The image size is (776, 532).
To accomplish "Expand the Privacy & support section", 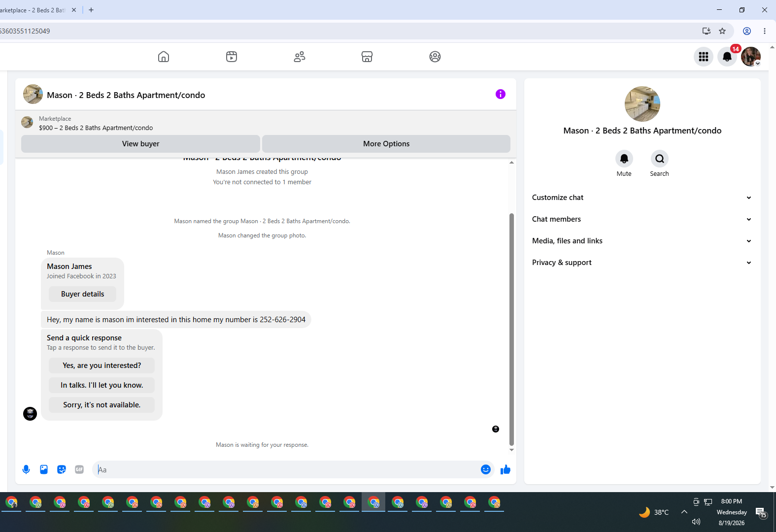I will click(642, 263).
